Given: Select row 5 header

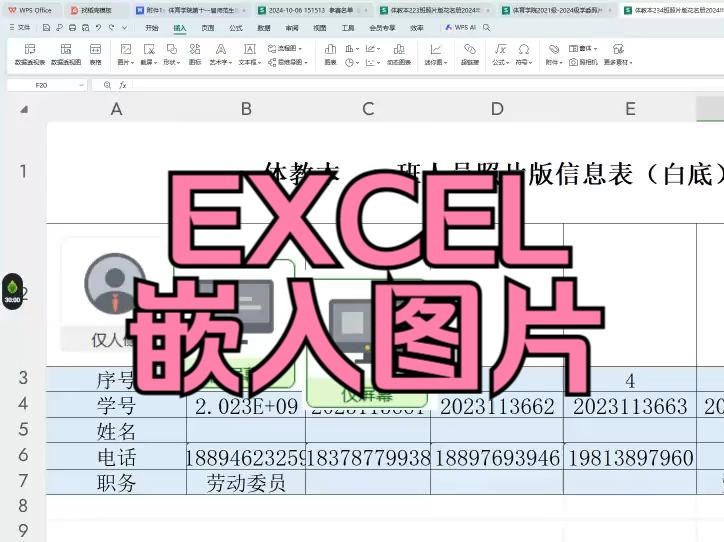Looking at the screenshot, I should point(23,430).
